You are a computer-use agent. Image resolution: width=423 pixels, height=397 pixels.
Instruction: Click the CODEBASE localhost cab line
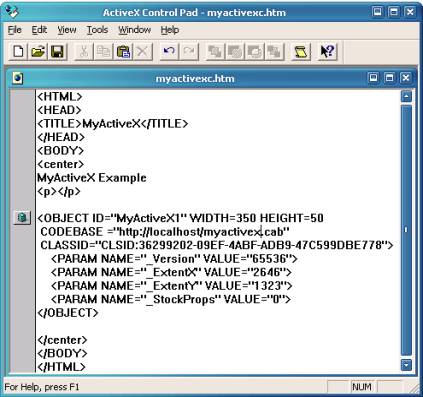click(165, 232)
